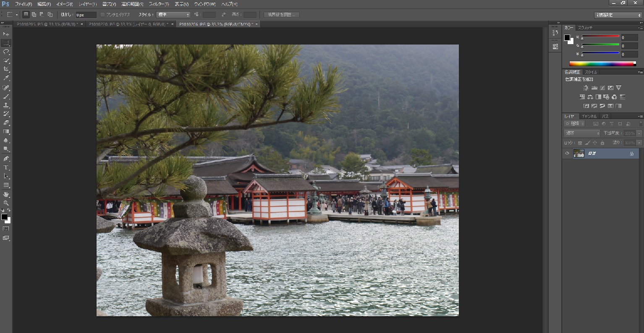644x333 pixels.
Task: Expand the 初期設定 workspace dropdown
Action: pyautogui.click(x=618, y=15)
